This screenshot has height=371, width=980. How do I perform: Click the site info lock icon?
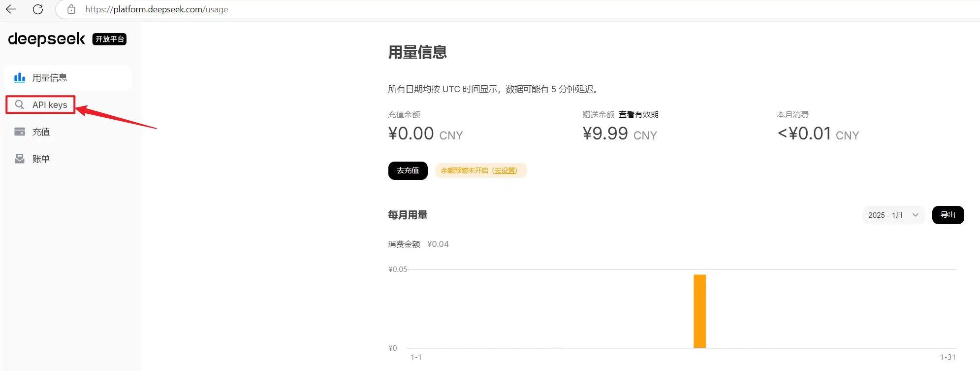tap(71, 9)
